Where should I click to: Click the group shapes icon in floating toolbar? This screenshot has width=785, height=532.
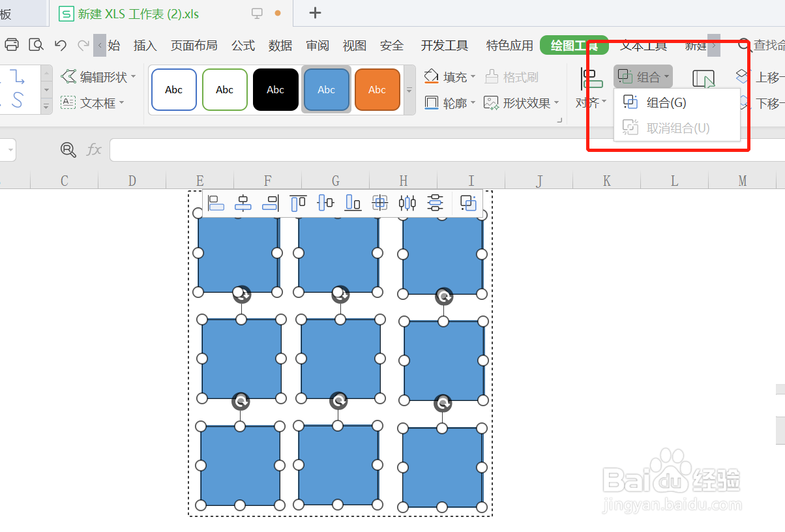point(468,203)
